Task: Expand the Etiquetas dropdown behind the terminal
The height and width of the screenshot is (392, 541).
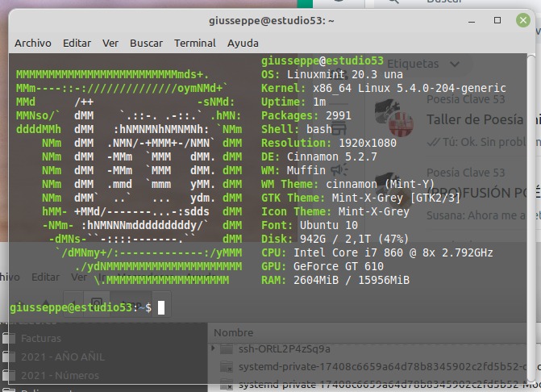Action: [x=423, y=64]
